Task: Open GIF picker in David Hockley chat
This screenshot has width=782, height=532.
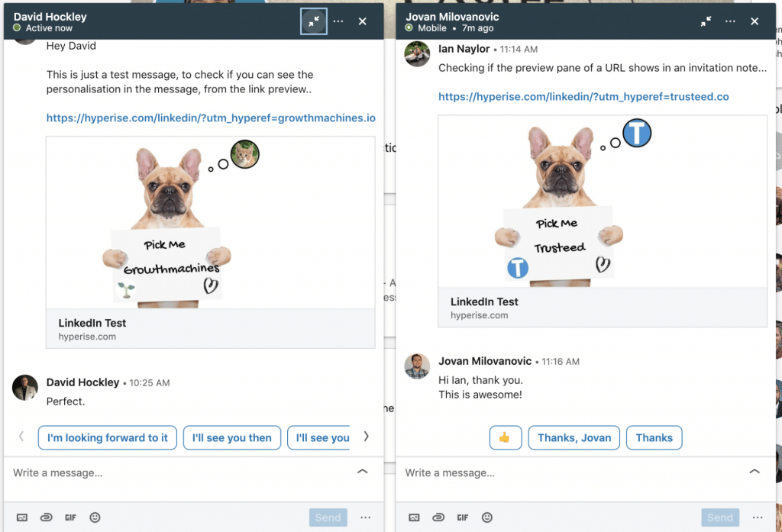Action: [70, 517]
